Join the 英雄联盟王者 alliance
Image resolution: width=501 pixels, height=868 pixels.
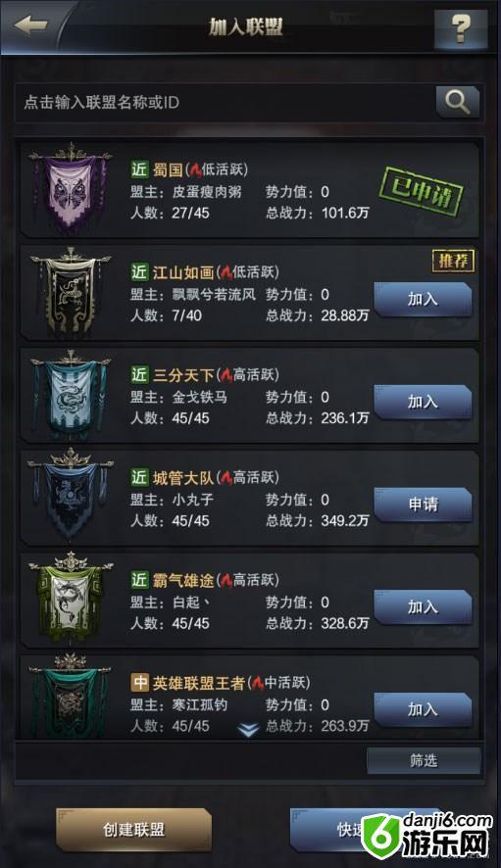tap(423, 709)
